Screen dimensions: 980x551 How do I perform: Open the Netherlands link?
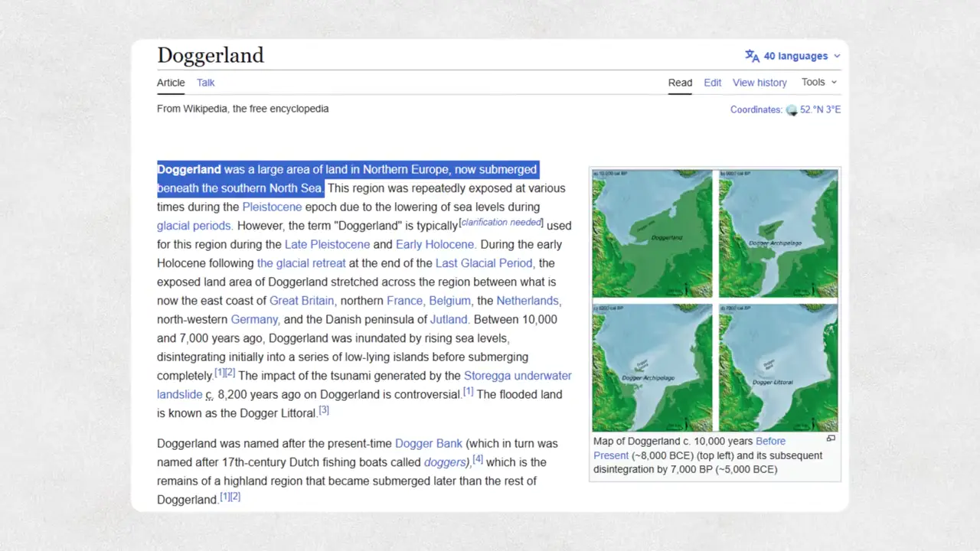tap(528, 301)
